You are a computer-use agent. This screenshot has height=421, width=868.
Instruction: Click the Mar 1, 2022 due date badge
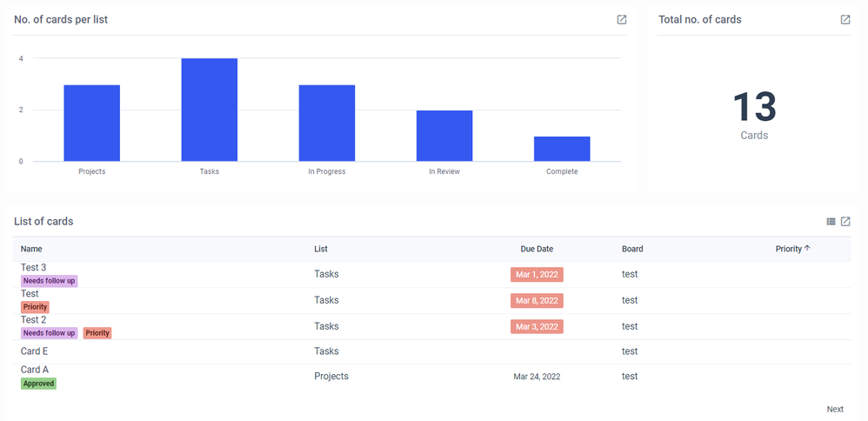pyautogui.click(x=537, y=275)
